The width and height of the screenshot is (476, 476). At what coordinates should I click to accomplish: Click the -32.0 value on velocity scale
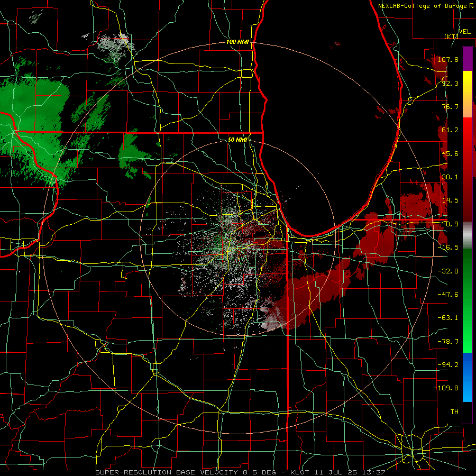(448, 271)
